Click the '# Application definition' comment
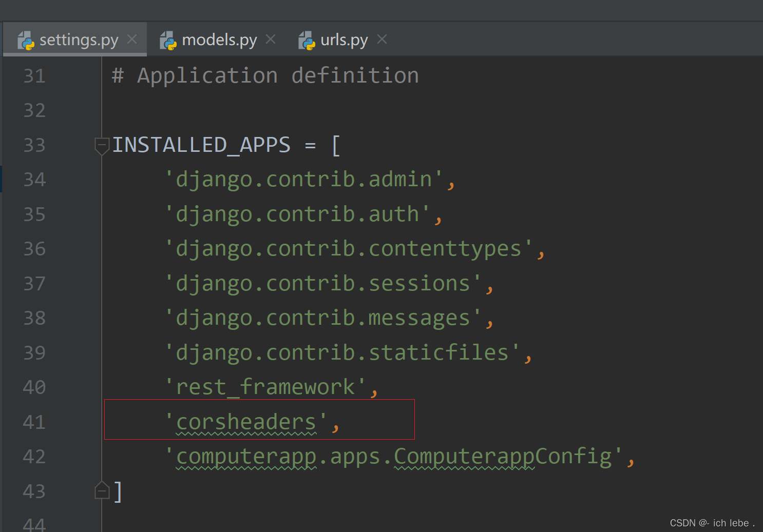This screenshot has width=763, height=532. [265, 76]
